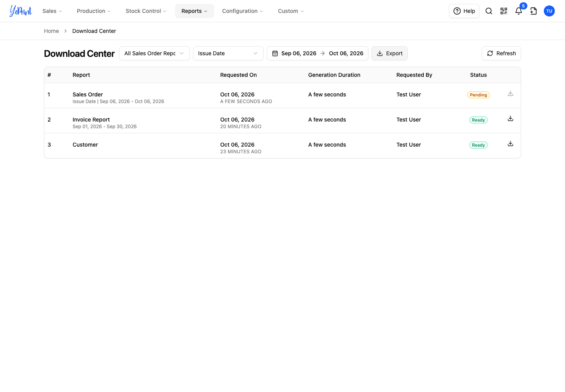Open the Sales menu
Image resolution: width=565 pixels, height=392 pixels.
coord(52,11)
